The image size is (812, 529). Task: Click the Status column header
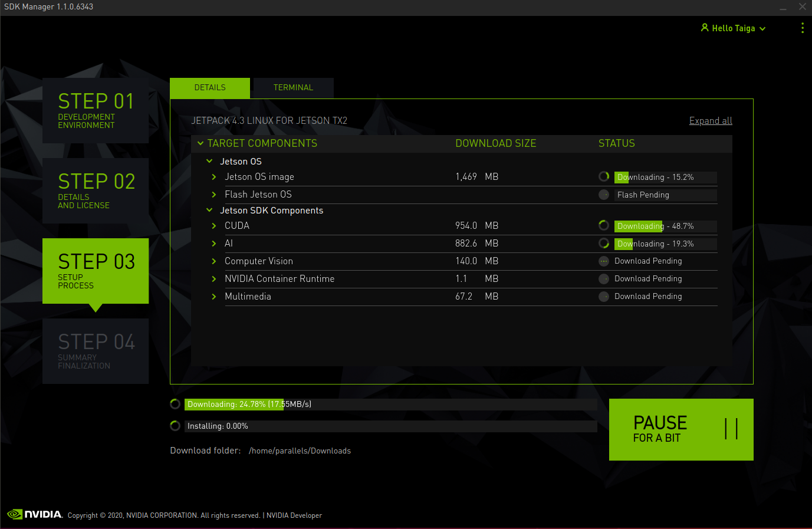(x=617, y=143)
